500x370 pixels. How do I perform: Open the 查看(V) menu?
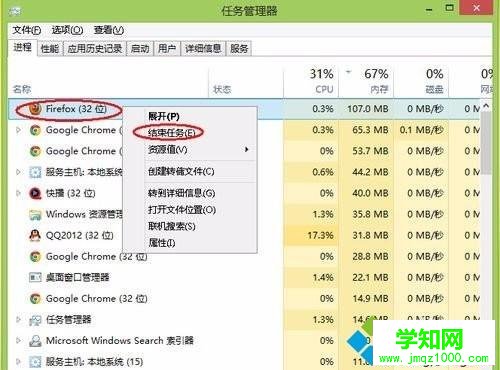[109, 30]
